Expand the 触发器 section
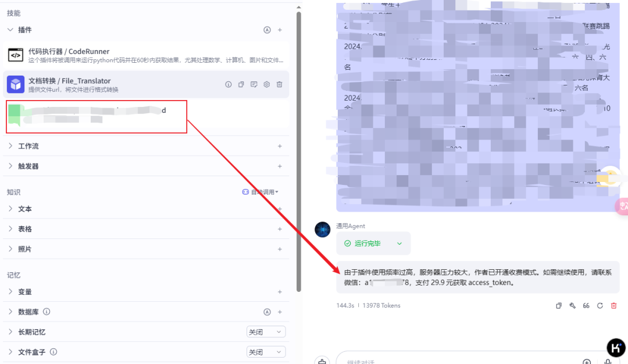 click(10, 166)
